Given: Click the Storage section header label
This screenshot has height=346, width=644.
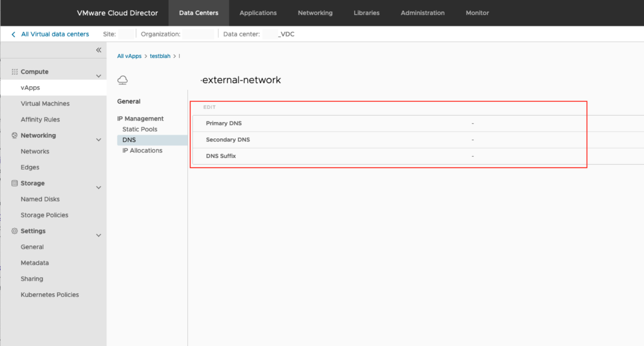Looking at the screenshot, I should click(33, 183).
